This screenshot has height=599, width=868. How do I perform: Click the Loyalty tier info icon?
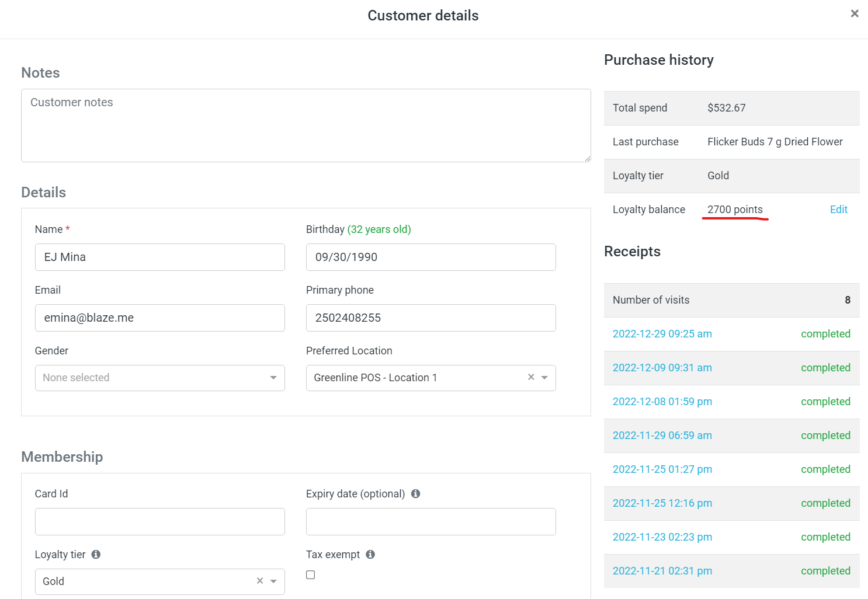(x=96, y=555)
